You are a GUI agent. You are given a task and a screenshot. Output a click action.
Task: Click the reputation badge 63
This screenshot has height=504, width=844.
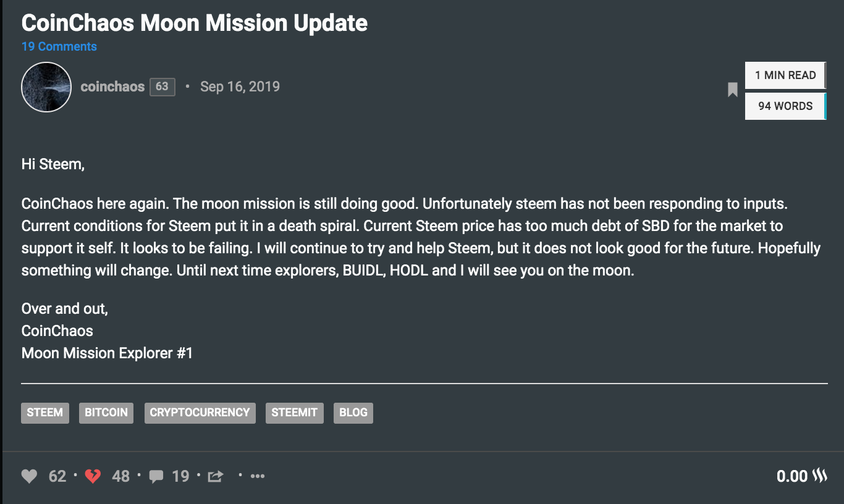tap(162, 86)
